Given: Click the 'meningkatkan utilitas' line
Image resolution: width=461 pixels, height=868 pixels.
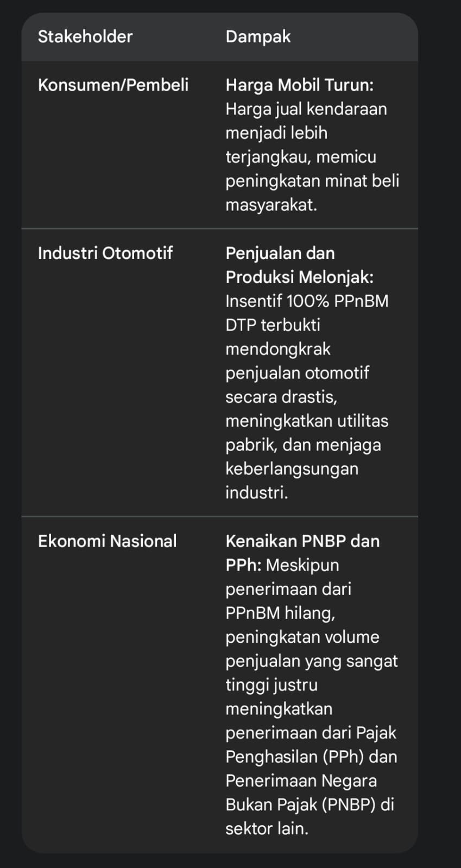Looking at the screenshot, I should pos(307,420).
